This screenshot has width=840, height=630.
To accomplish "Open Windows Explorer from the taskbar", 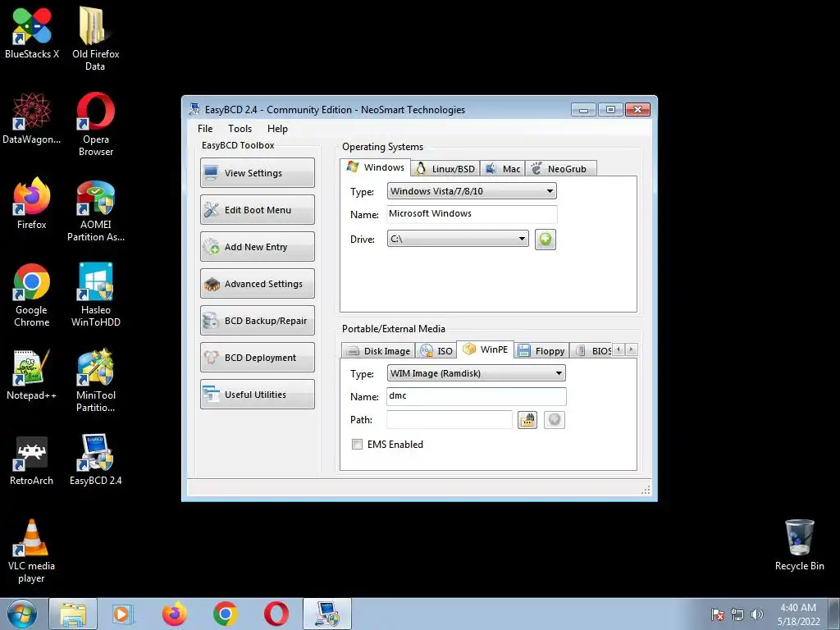I will 73,614.
